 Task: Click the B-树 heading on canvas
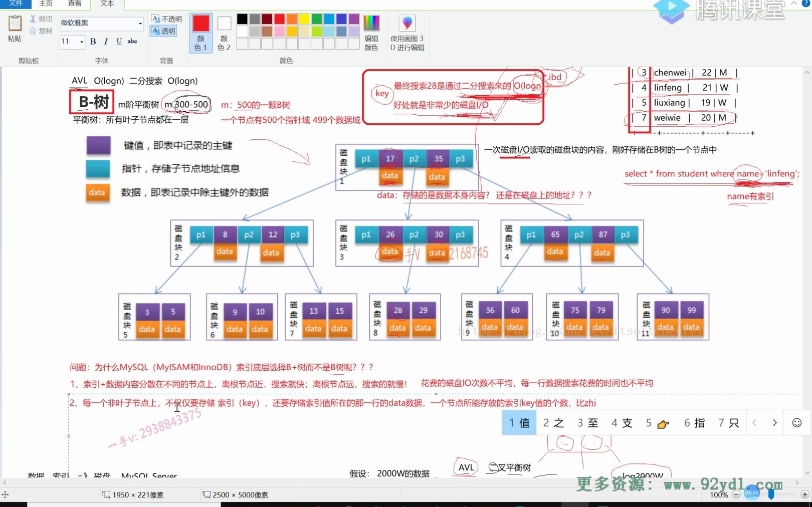(92, 102)
